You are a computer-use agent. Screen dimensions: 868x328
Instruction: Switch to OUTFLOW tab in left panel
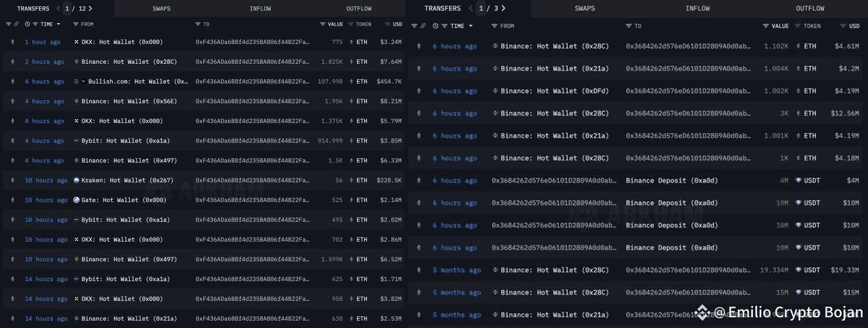[359, 8]
